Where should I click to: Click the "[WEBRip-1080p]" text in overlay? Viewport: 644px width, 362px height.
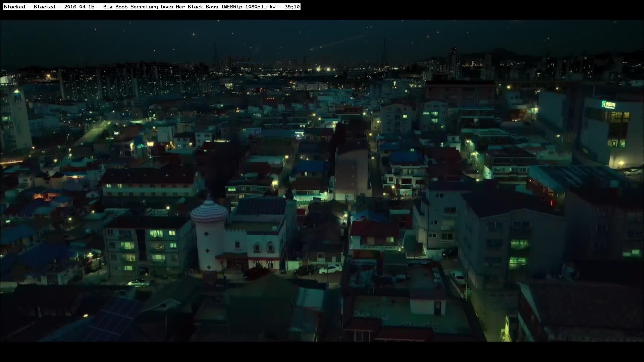click(x=242, y=7)
